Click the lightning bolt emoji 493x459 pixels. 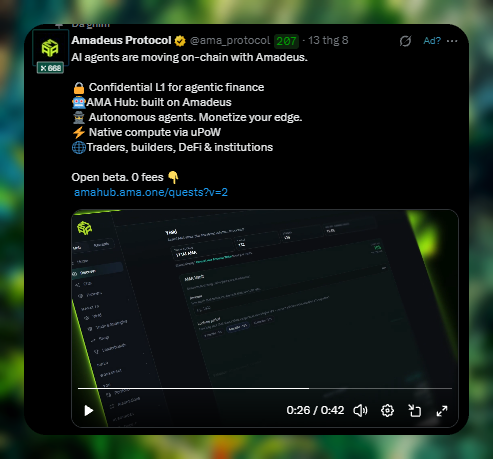point(79,133)
